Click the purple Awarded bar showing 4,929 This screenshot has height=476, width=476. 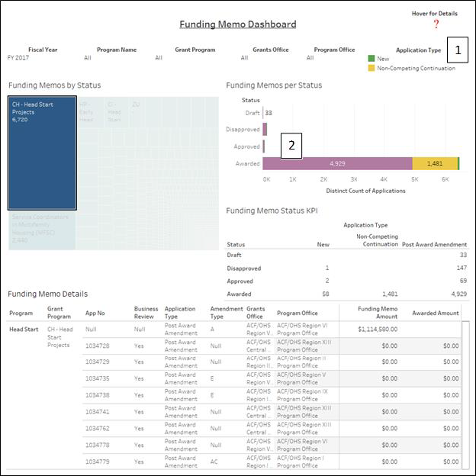[337, 163]
